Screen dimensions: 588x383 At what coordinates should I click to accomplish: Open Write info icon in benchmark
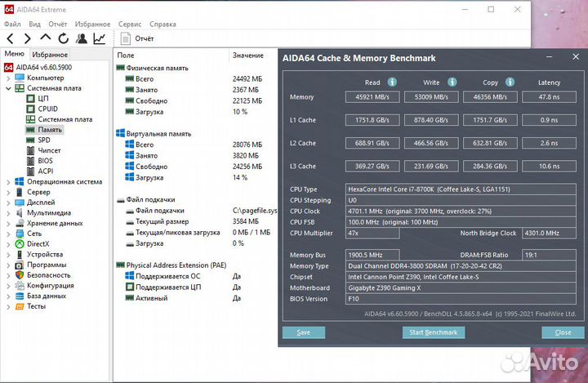click(x=452, y=82)
